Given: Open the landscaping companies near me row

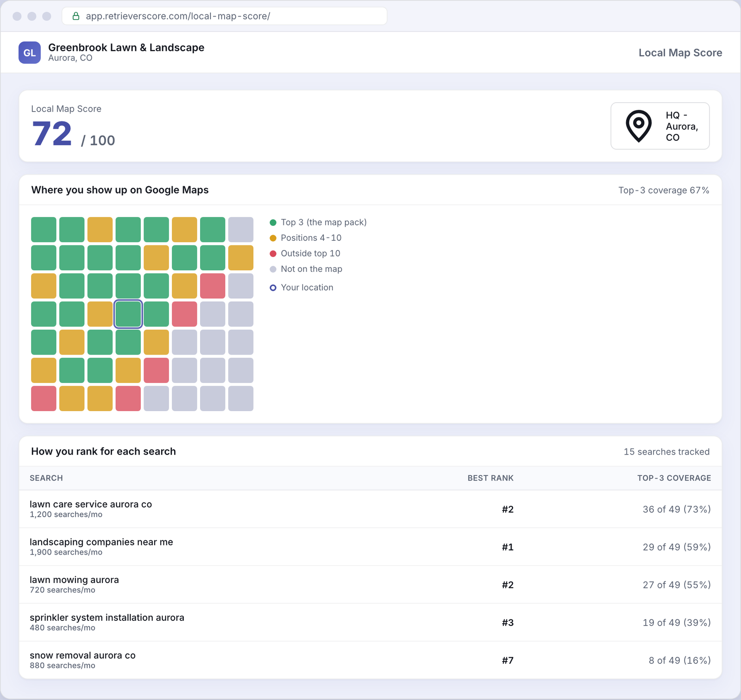Looking at the screenshot, I should 370,547.
